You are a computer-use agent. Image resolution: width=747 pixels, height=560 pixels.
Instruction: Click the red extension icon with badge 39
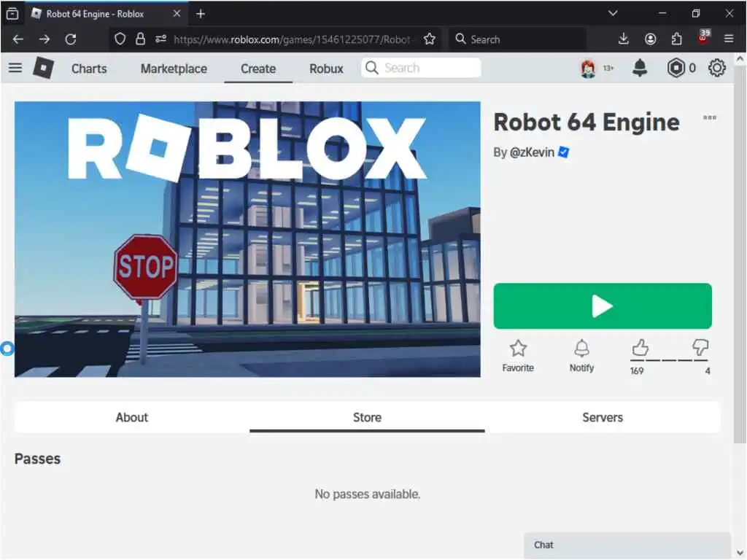703,38
